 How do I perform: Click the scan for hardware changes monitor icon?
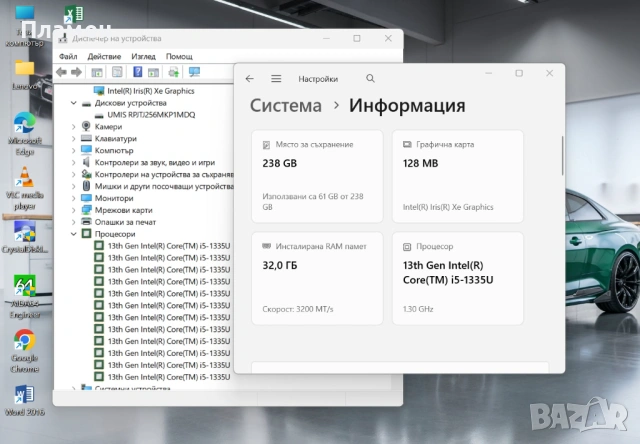194,72
